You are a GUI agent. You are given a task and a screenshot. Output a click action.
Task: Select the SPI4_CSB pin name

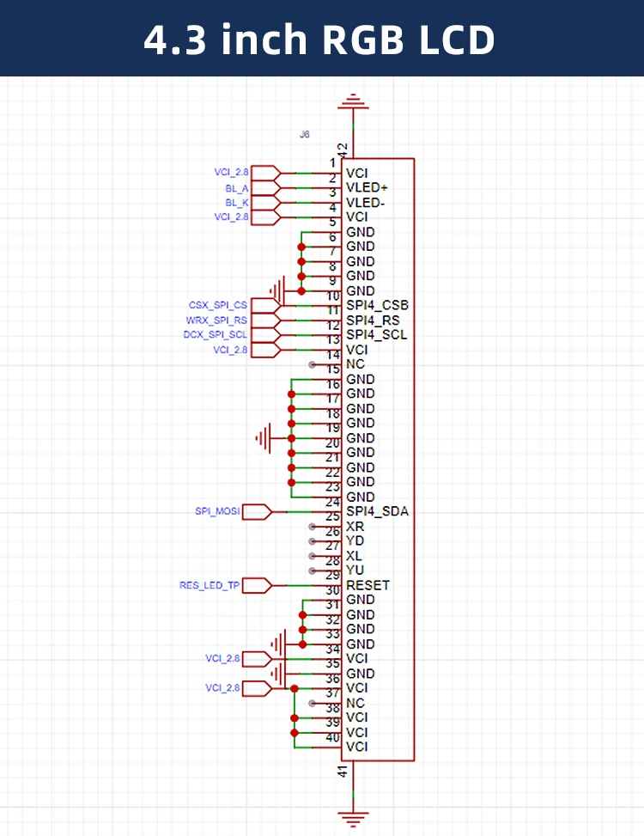[378, 306]
